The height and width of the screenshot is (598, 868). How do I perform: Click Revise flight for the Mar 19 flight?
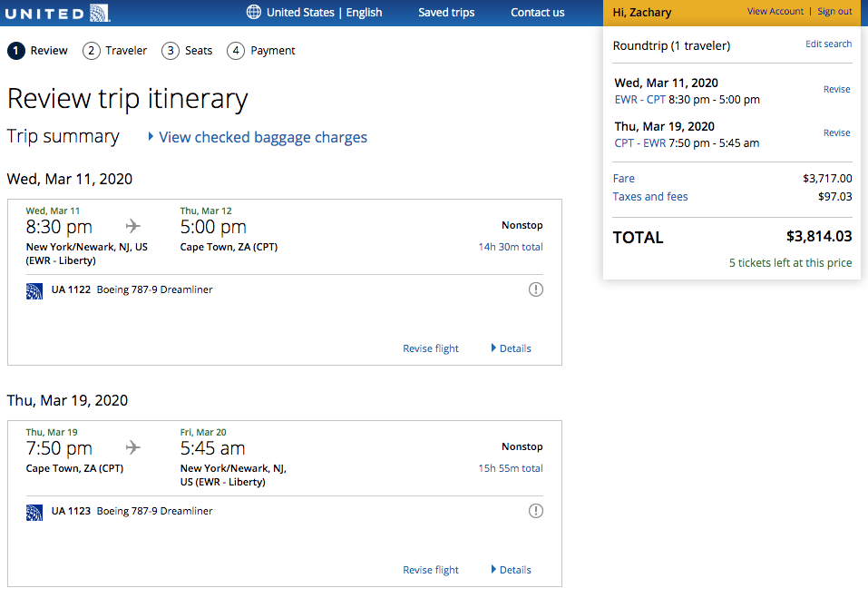pyautogui.click(x=431, y=570)
